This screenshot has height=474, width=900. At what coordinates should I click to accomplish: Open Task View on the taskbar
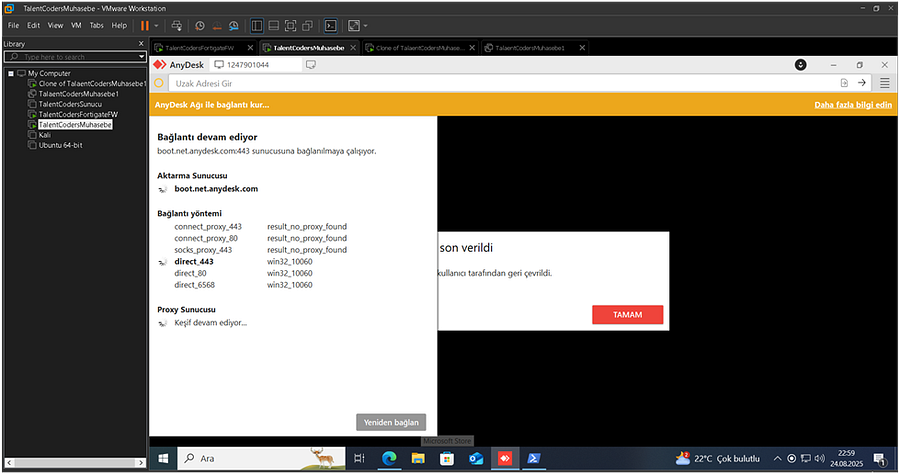tap(359, 459)
